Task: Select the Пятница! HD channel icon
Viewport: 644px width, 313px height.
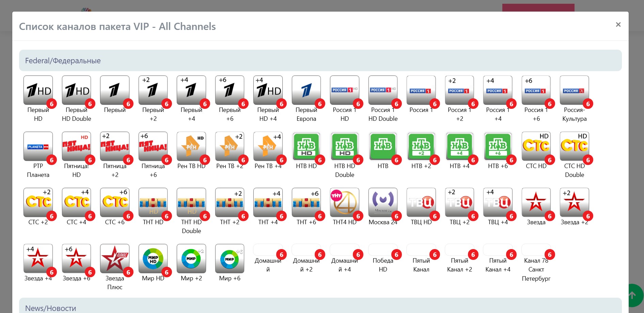Action: (76, 146)
